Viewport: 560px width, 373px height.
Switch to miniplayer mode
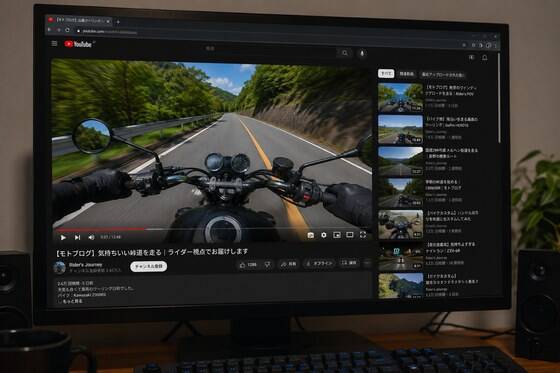[336, 235]
